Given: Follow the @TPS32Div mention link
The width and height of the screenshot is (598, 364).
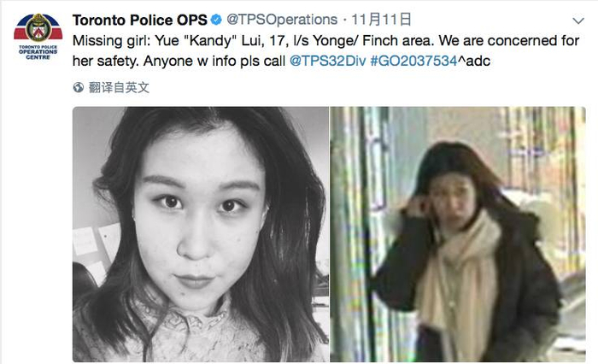Looking at the screenshot, I should pyautogui.click(x=328, y=61).
